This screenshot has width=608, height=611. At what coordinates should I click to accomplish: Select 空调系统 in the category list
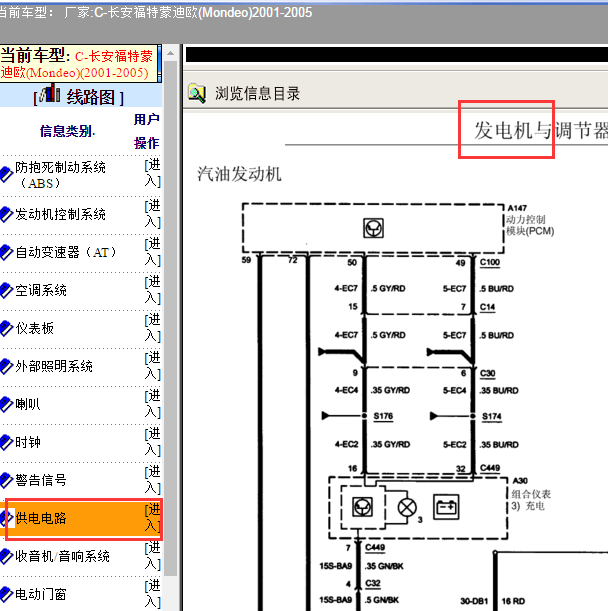41,290
